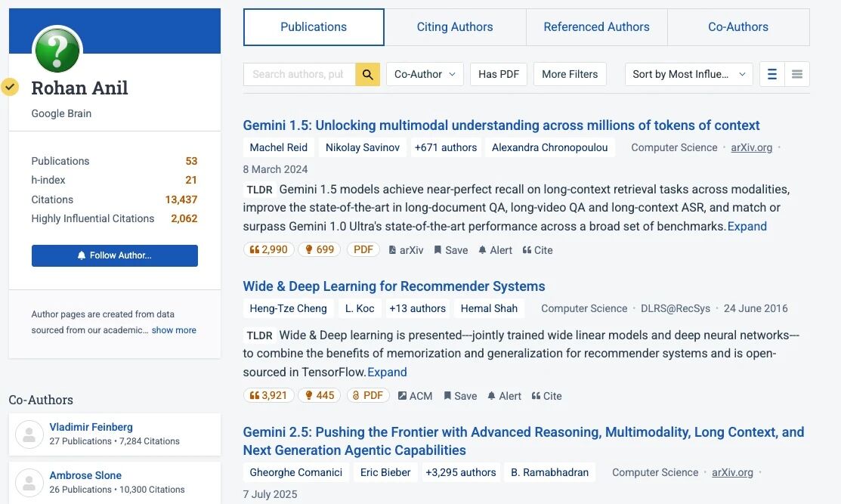The height and width of the screenshot is (504, 841).
Task: Switch to the Citing Authors tab
Action: [455, 27]
